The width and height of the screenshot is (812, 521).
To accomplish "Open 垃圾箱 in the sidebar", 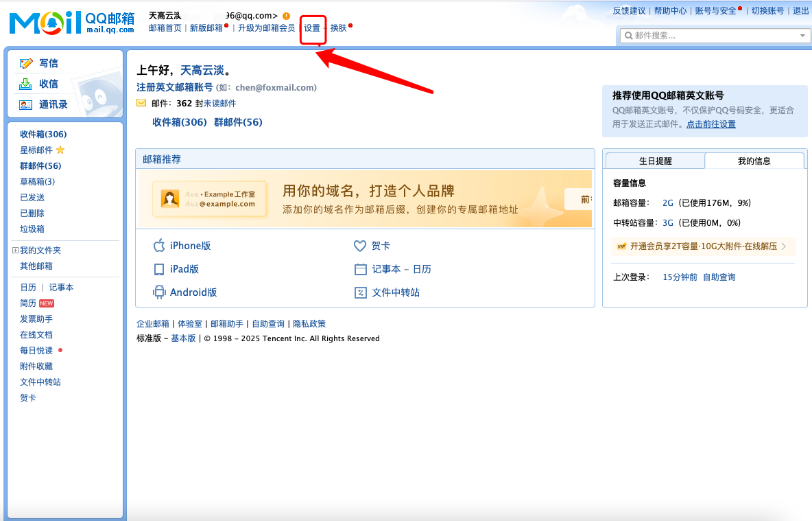I will pyautogui.click(x=32, y=229).
